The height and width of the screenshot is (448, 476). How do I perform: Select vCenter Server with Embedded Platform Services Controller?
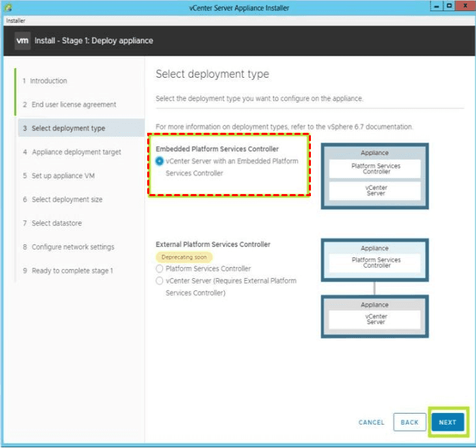pos(160,161)
